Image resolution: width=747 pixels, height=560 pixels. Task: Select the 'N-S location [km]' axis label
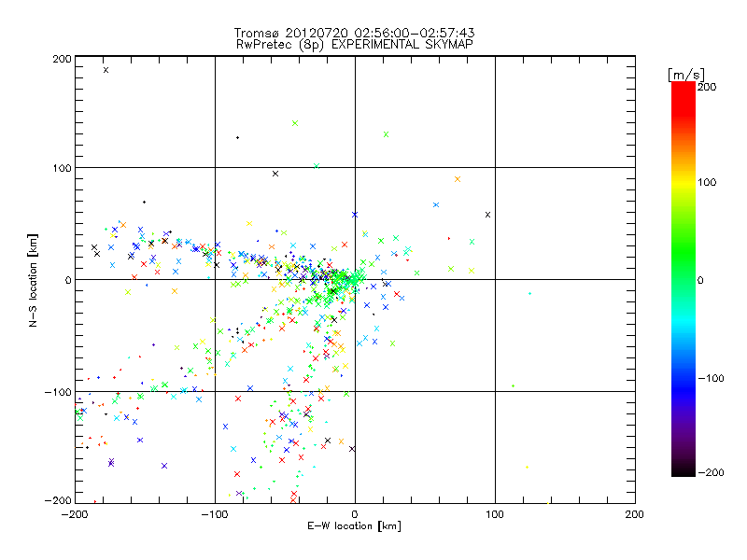[33, 281]
